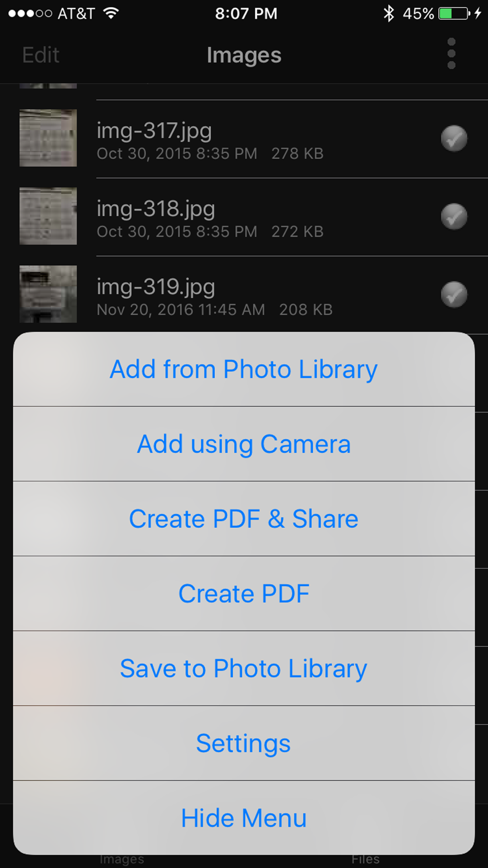Open the img-318.jpg thumbnail
The width and height of the screenshot is (488, 868).
click(48, 216)
